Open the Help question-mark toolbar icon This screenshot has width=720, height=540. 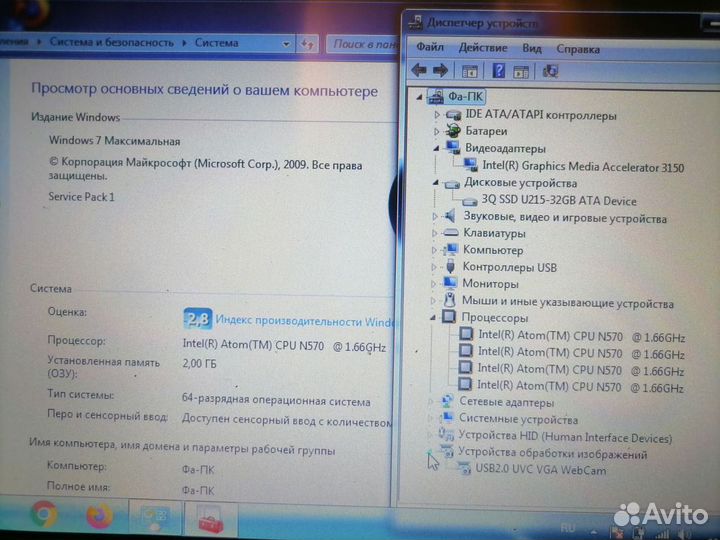pos(499,71)
